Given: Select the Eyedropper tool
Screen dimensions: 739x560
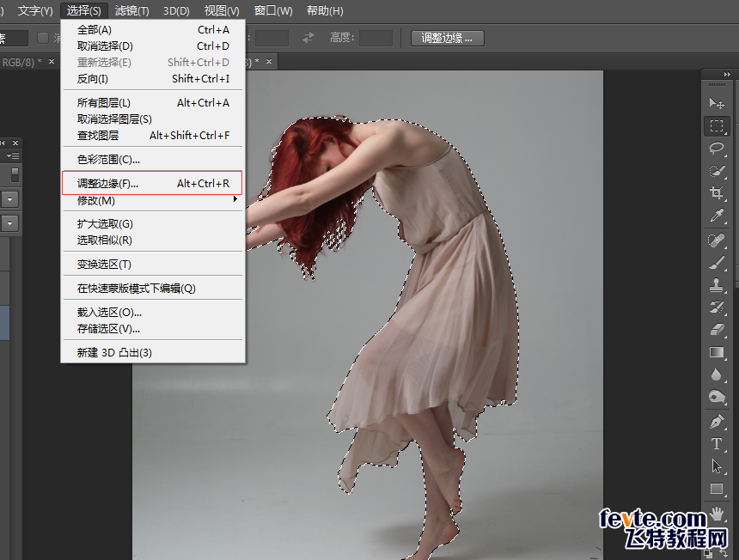Looking at the screenshot, I should [716, 216].
